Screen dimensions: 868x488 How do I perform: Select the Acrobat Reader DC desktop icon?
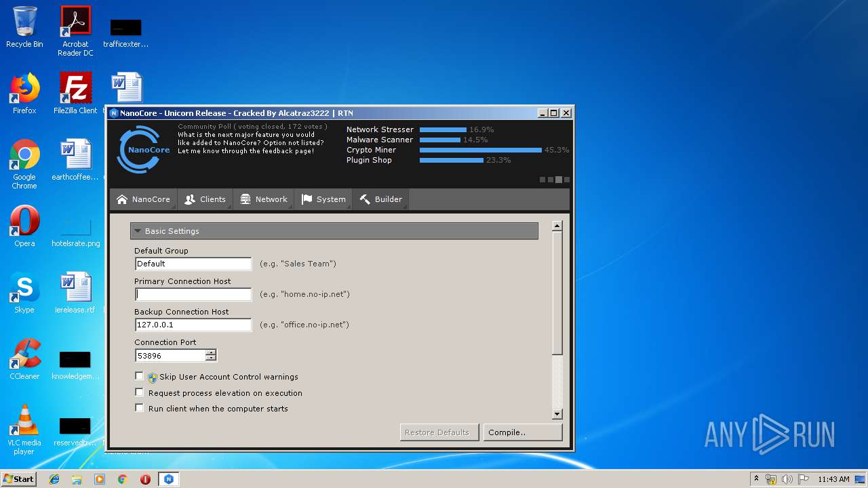click(75, 31)
